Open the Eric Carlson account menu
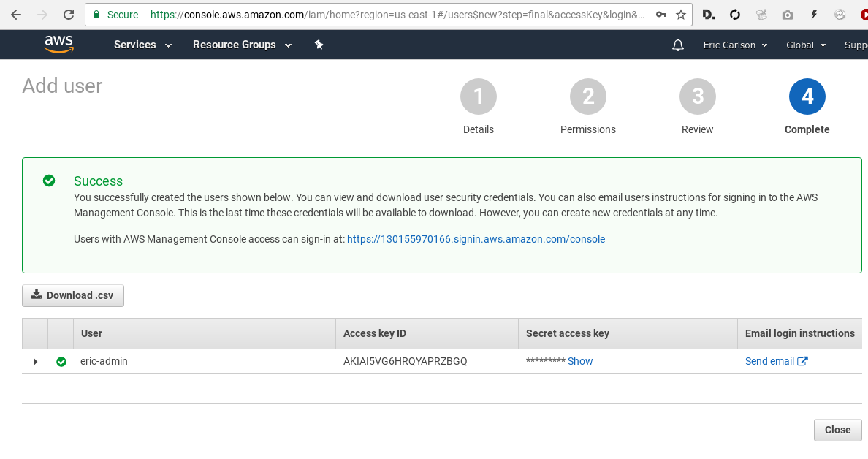 coord(735,45)
